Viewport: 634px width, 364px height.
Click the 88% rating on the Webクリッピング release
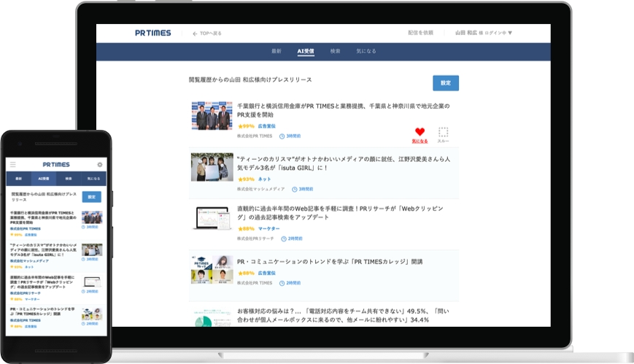[x=247, y=229]
